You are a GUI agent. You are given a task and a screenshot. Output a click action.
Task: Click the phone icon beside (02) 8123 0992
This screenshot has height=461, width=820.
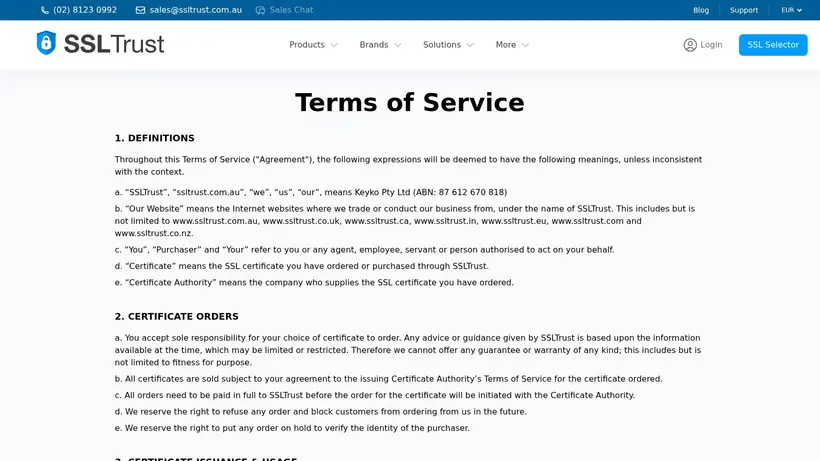45,10
